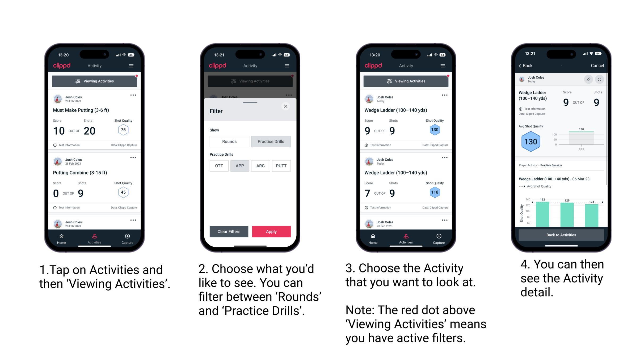Expand the ARG practice drill category
The width and height of the screenshot is (644, 346).
[x=260, y=165]
